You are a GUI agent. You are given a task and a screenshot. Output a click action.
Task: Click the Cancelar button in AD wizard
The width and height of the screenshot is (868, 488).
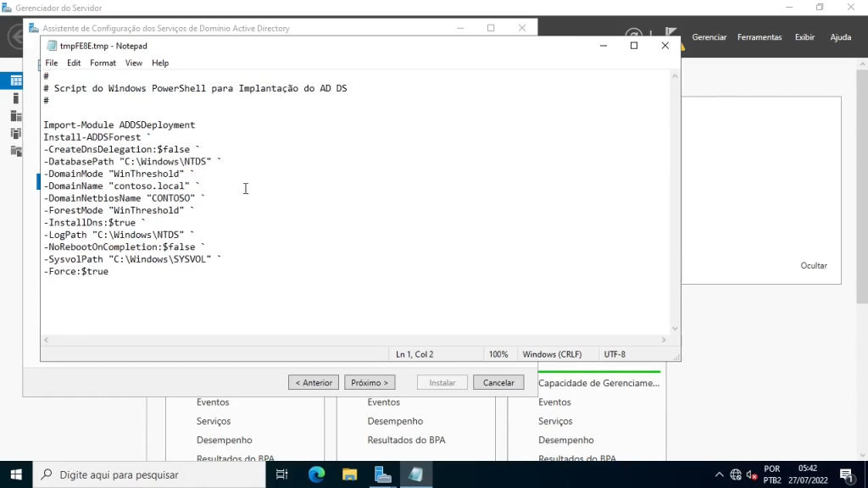coord(498,382)
